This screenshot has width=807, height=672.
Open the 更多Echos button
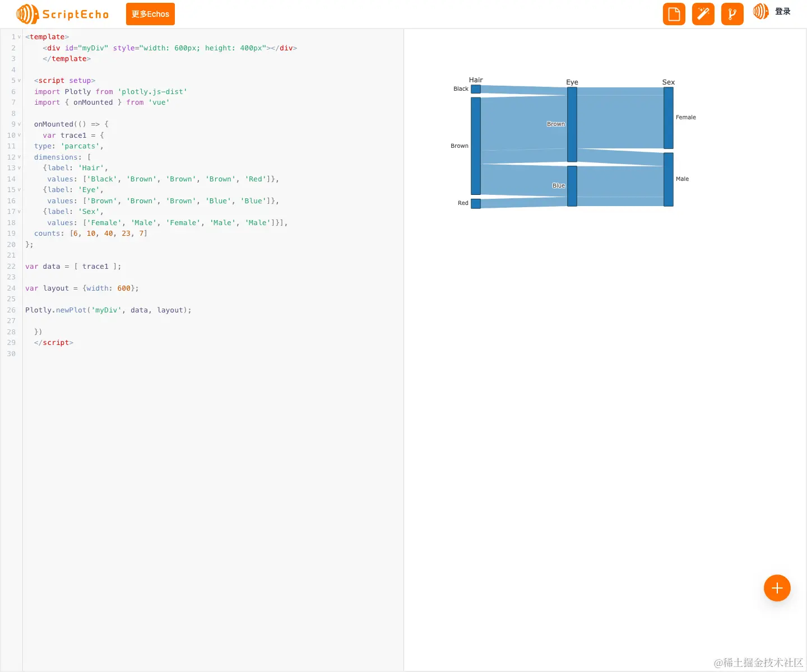click(150, 14)
